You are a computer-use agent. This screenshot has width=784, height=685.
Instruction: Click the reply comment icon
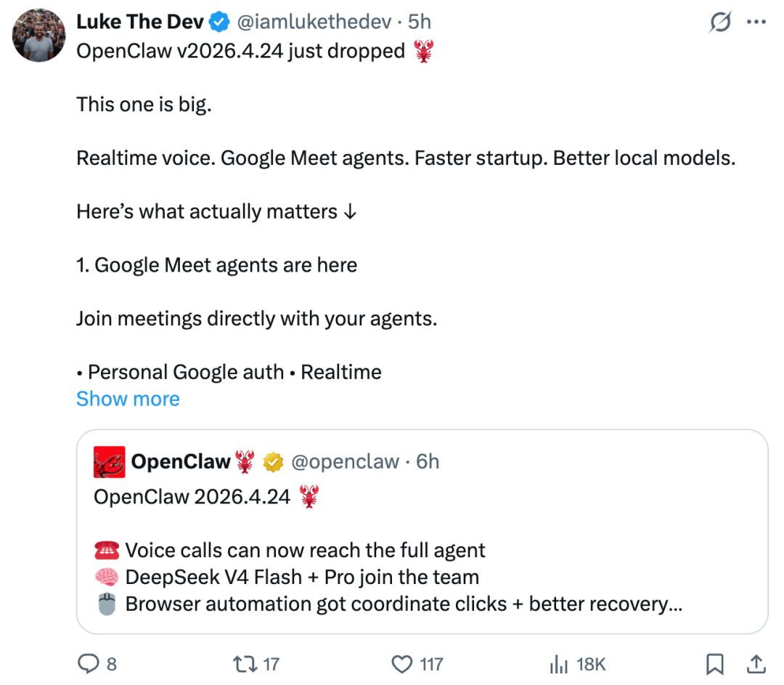[x=89, y=663]
